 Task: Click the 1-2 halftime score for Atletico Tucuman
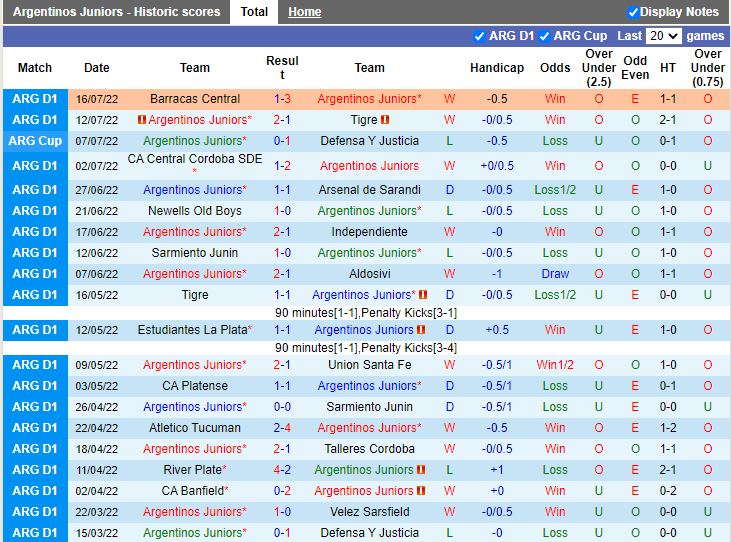pos(668,428)
